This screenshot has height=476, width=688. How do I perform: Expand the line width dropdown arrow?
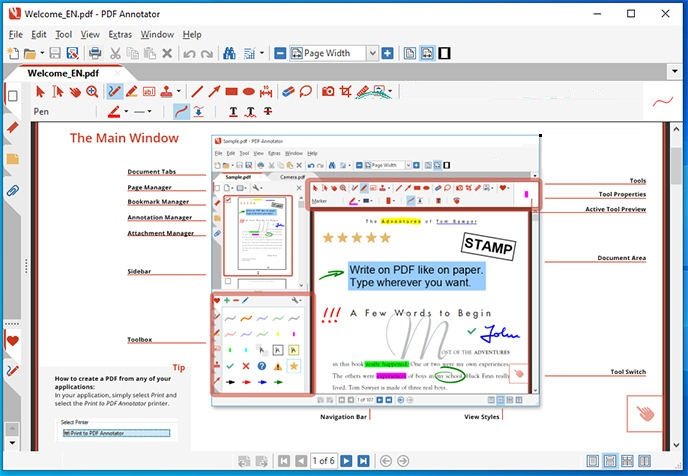pyautogui.click(x=149, y=111)
